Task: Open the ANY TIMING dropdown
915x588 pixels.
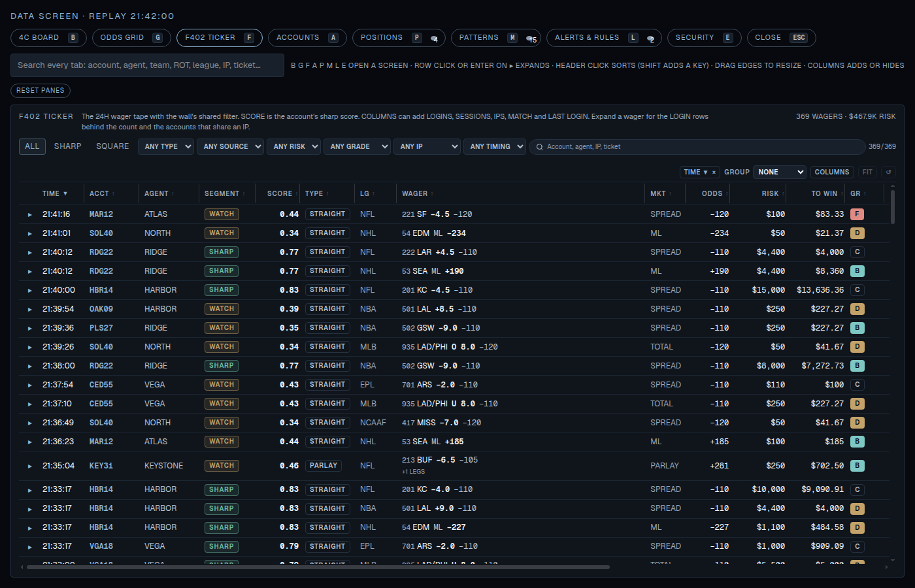Action: point(495,146)
